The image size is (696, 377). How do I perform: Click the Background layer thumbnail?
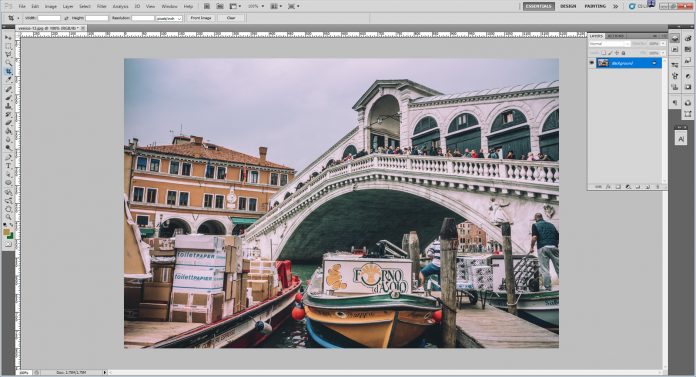pyautogui.click(x=603, y=63)
